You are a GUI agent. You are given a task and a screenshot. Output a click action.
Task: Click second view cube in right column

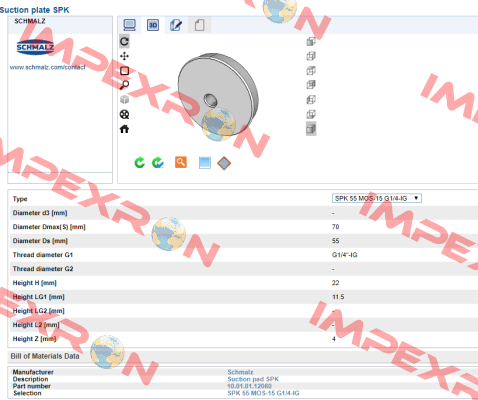[x=311, y=56]
